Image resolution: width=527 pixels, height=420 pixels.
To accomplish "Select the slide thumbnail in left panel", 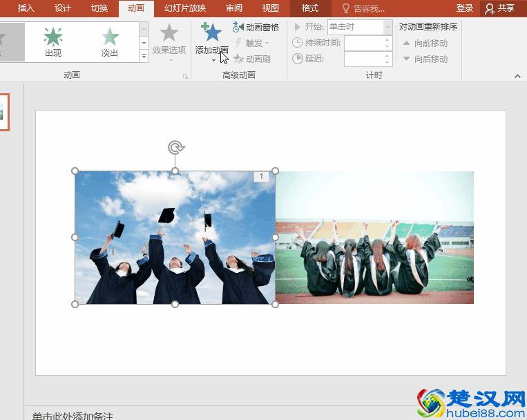I will pos(4,112).
